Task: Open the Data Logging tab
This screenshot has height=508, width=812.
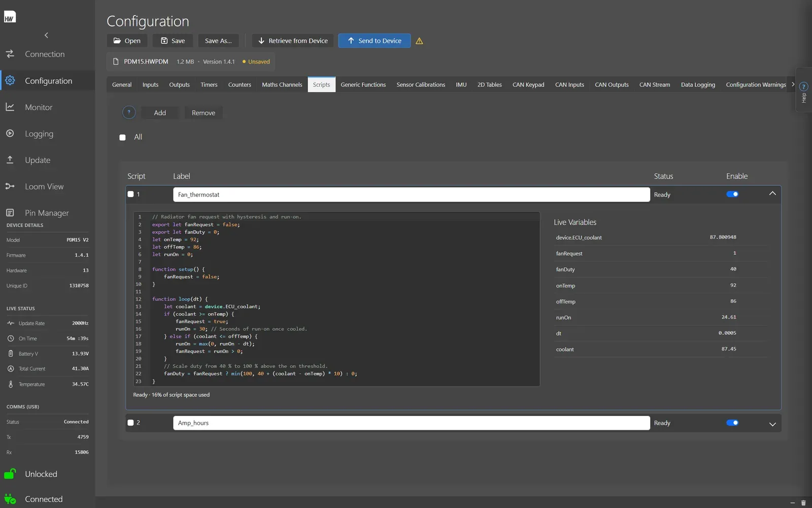Action: [698, 85]
